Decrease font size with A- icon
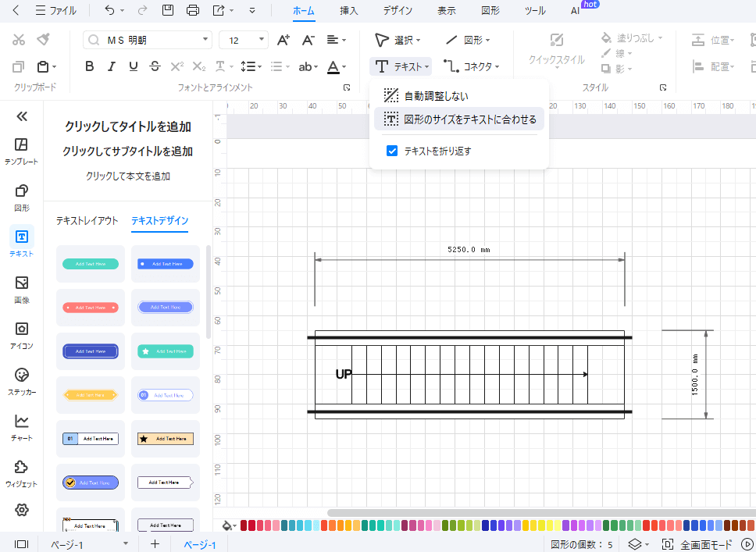Screen dimensions: 756x552 pyautogui.click(x=308, y=40)
